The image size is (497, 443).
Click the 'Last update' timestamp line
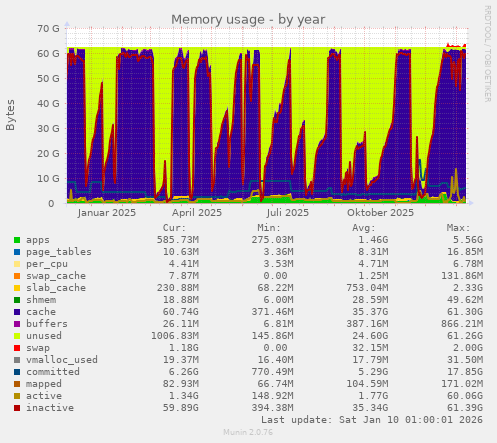(372, 420)
